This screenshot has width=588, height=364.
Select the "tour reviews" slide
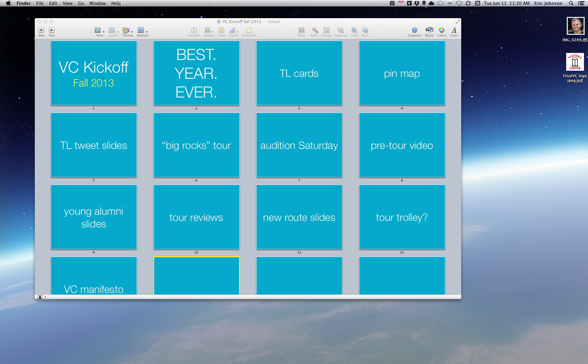(x=196, y=217)
